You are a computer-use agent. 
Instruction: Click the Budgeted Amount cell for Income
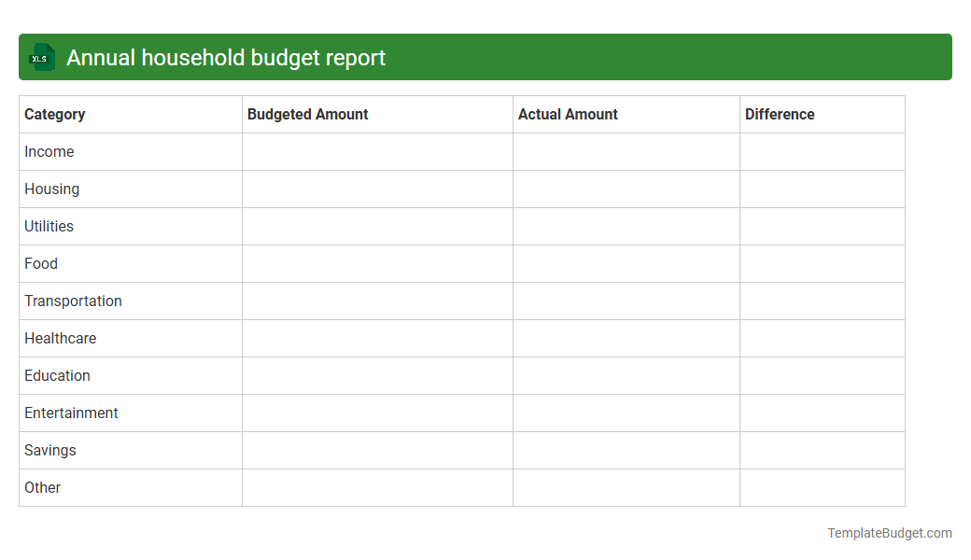click(x=377, y=151)
